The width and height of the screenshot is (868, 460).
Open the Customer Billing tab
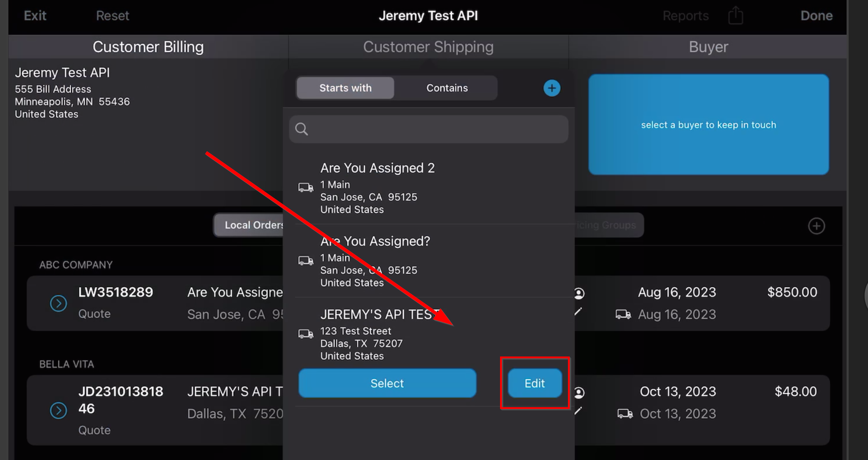[x=148, y=47]
